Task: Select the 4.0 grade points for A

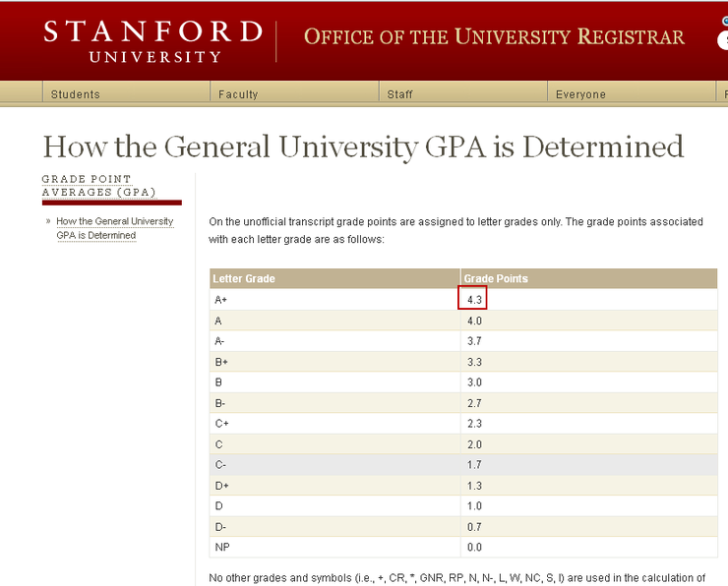Action: 474,321
